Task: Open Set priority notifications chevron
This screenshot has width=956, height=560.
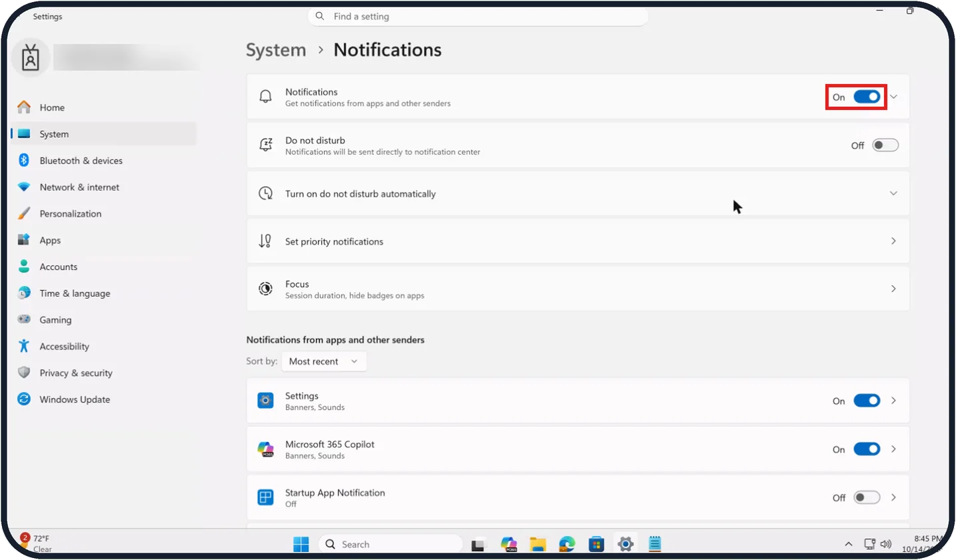Action: [894, 241]
